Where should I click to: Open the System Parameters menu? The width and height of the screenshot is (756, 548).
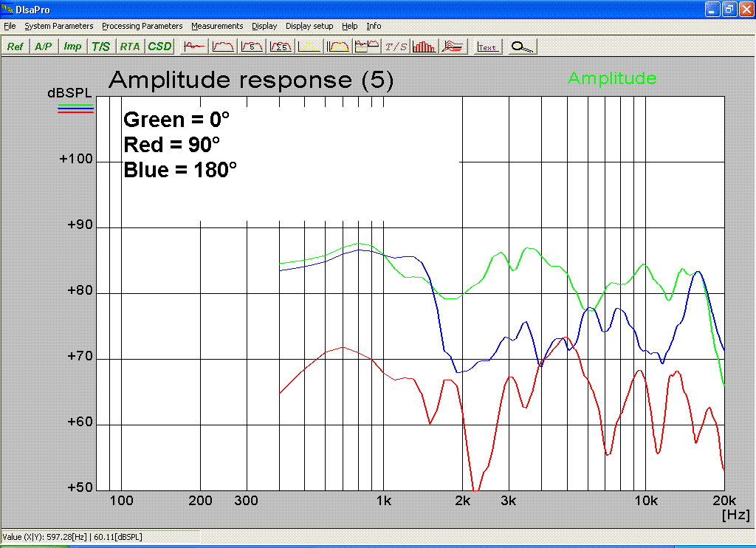tap(59, 26)
